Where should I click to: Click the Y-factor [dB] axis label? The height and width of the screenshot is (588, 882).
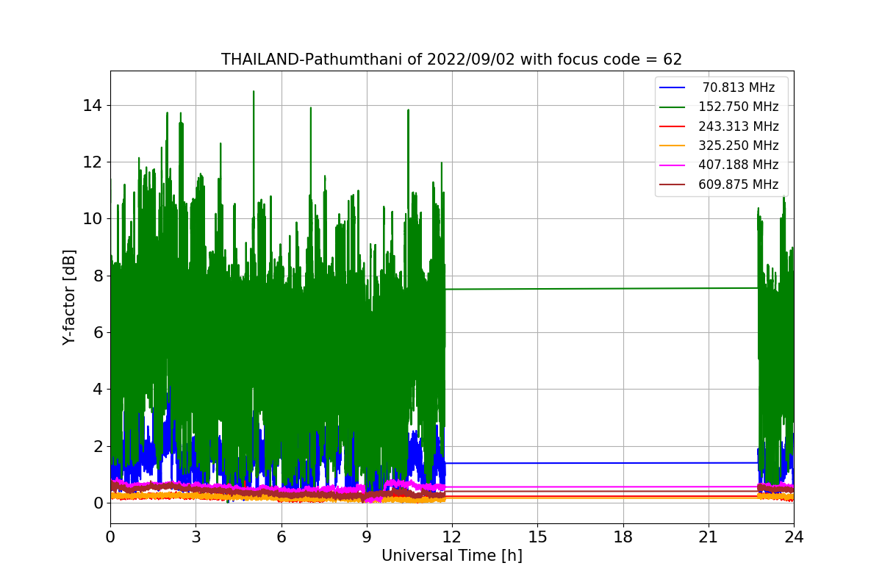(x=69, y=297)
